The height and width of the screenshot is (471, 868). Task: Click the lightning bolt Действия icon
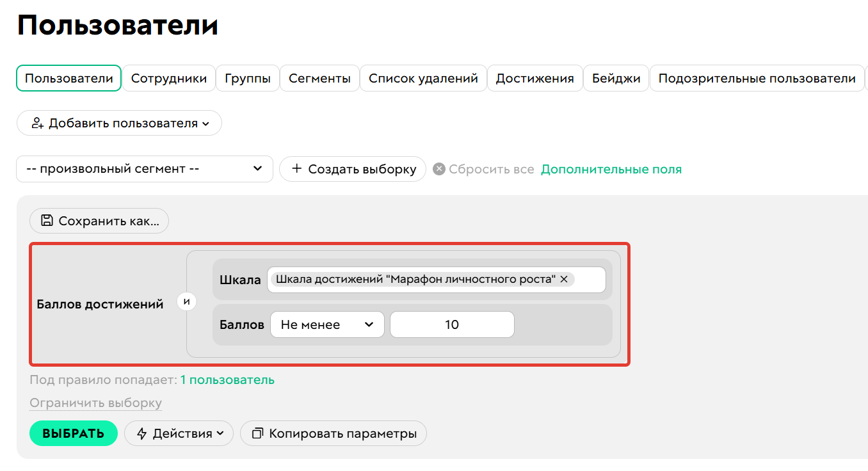(x=143, y=433)
